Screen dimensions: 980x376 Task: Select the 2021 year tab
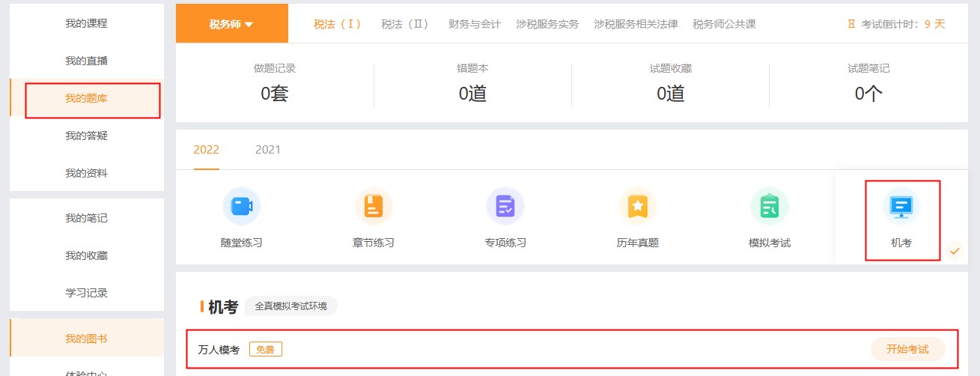(x=267, y=150)
